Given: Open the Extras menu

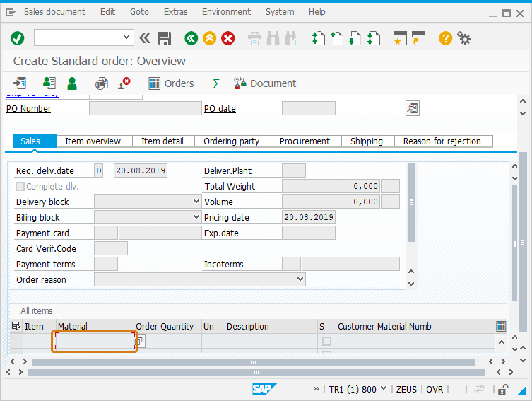Looking at the screenshot, I should (175, 12).
